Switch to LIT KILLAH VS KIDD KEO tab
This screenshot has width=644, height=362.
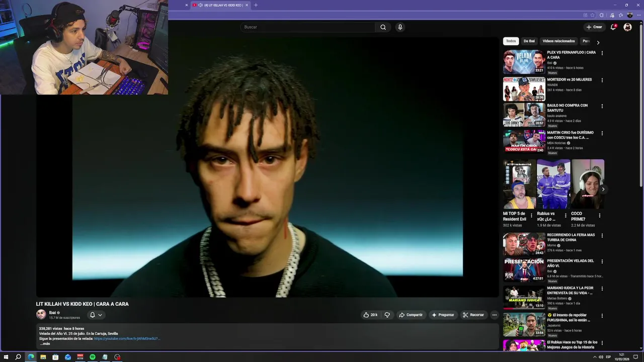click(x=220, y=5)
